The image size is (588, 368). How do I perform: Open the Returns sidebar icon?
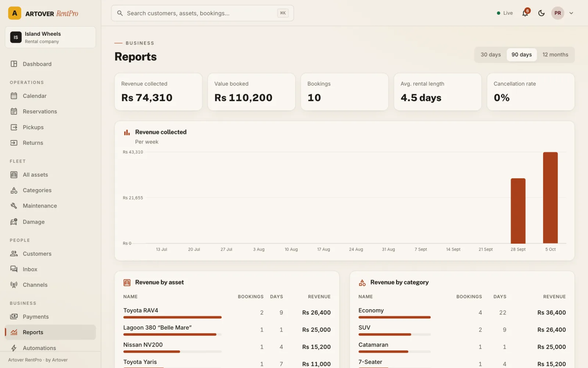coord(14,143)
